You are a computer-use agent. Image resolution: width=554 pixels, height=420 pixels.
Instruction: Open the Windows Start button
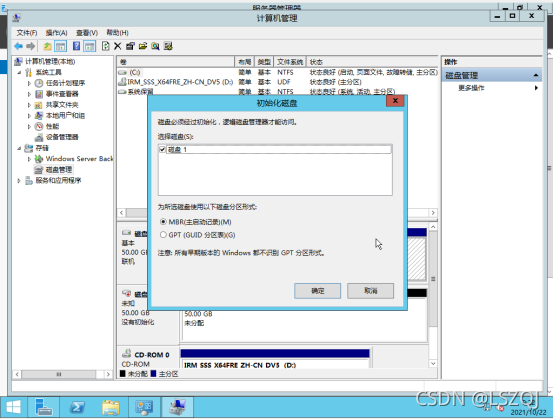pos(13,407)
